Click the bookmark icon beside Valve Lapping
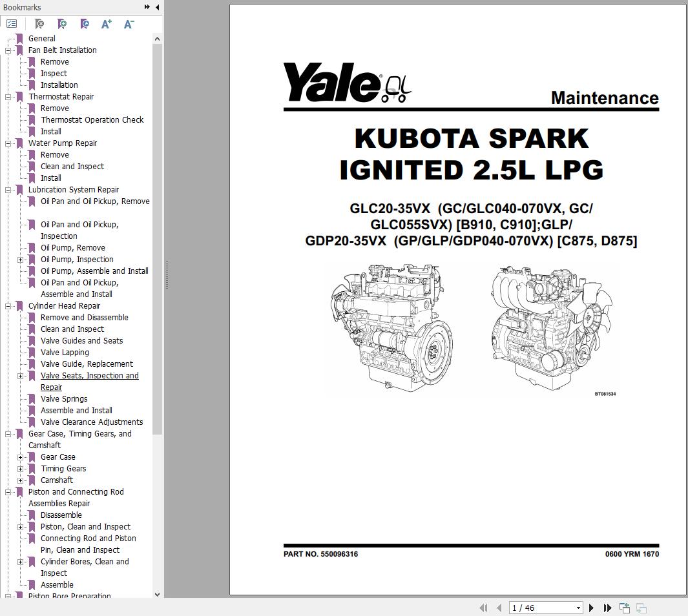Image resolution: width=688 pixels, height=616 pixels. (32, 353)
